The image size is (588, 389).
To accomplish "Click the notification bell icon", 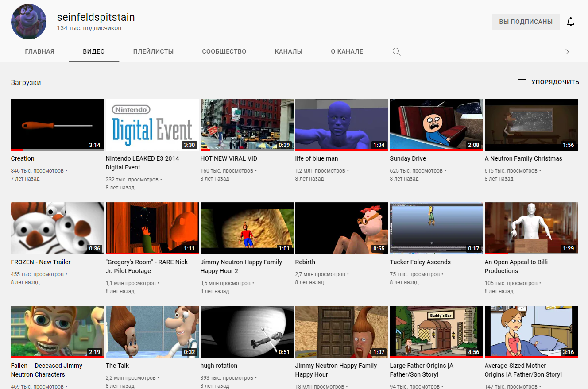I will 571,22.
